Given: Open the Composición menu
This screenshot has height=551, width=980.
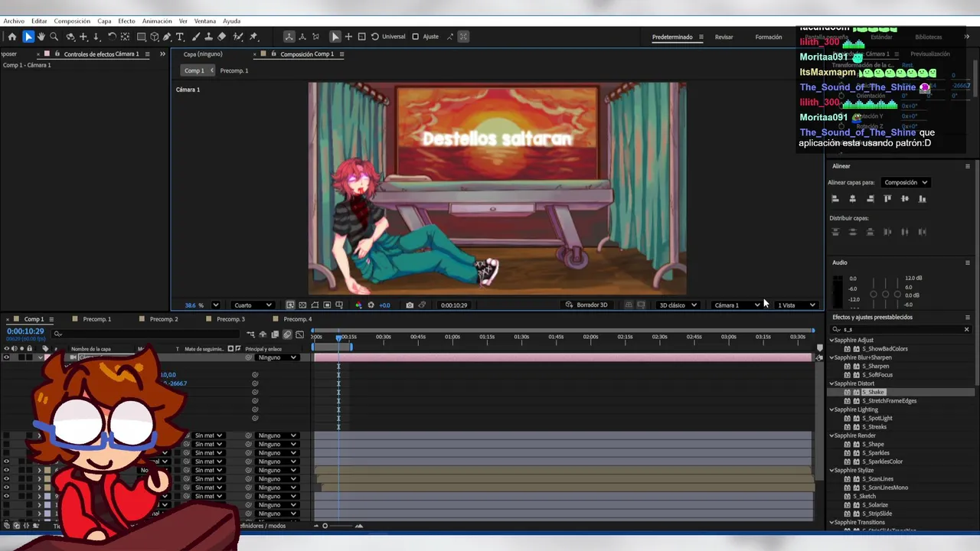Looking at the screenshot, I should pyautogui.click(x=72, y=21).
